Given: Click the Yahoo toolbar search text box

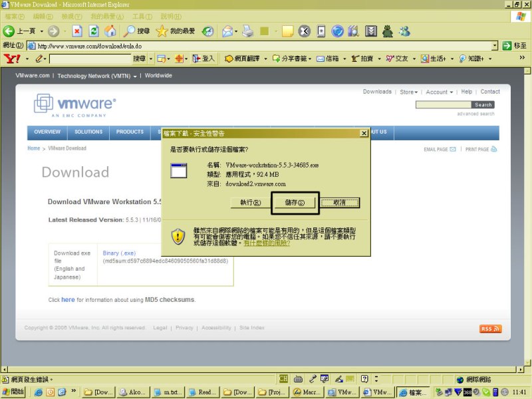Looking at the screenshot, I should 90,59.
